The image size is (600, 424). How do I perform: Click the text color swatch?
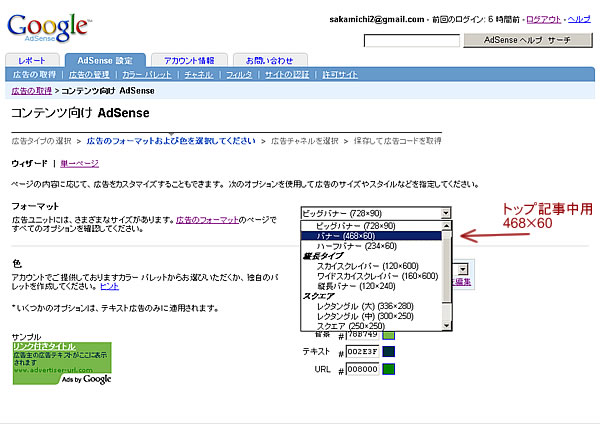389,351
